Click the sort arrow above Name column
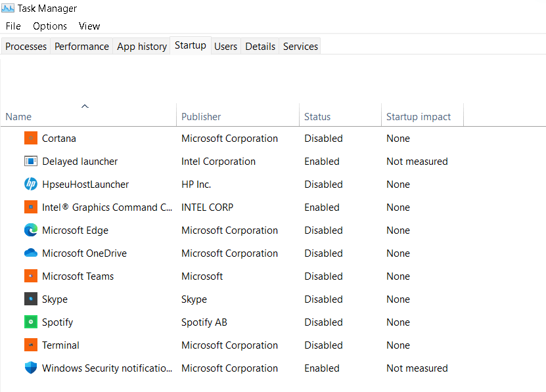 (85, 106)
